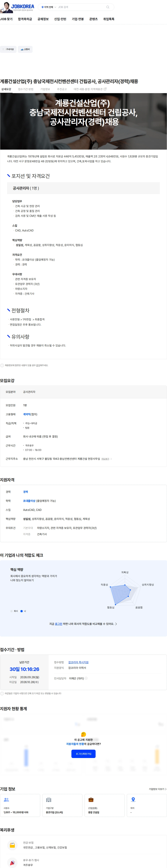
Task: Click the 교통비 benefit tag
Action: click(x=25, y=49)
